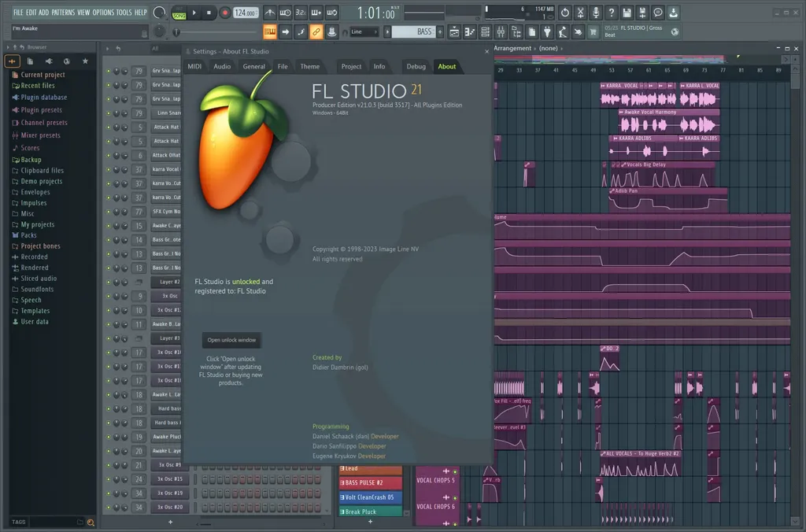Image resolution: width=806 pixels, height=532 pixels.
Task: Open the TOOLS menu
Action: (124, 13)
